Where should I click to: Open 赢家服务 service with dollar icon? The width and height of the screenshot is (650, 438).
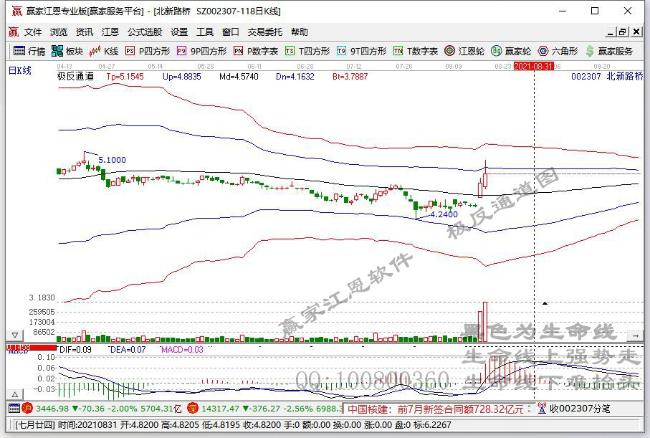[x=609, y=51]
